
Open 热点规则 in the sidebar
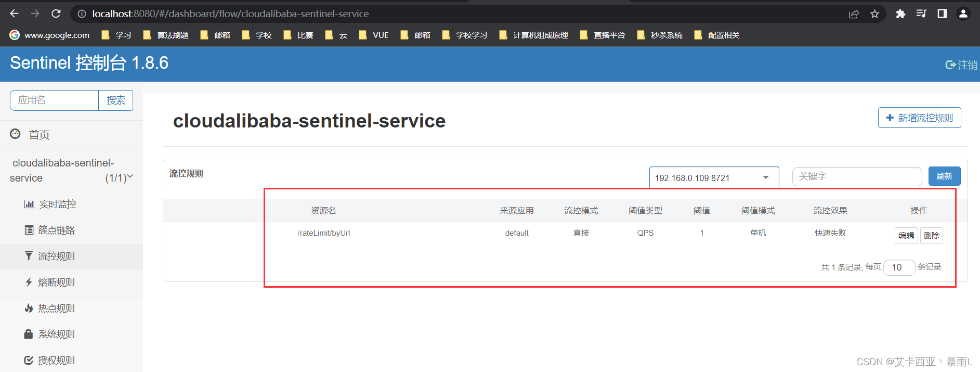[71, 309]
